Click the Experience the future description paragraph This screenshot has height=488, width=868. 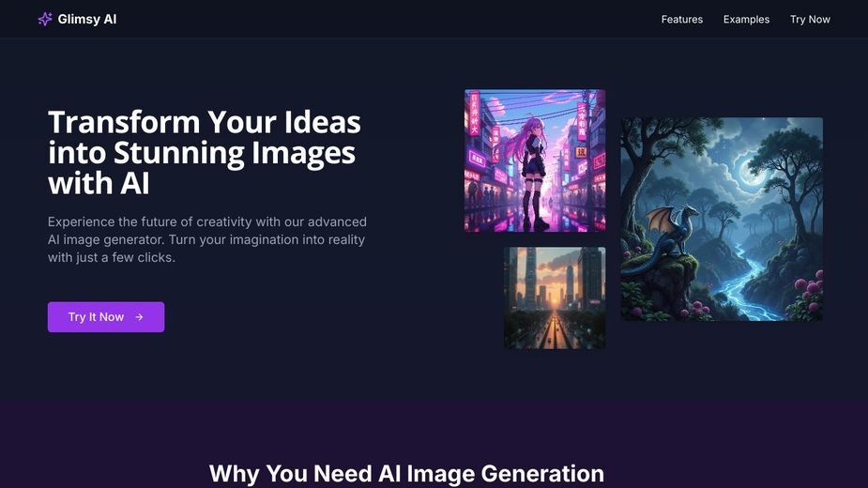(207, 239)
